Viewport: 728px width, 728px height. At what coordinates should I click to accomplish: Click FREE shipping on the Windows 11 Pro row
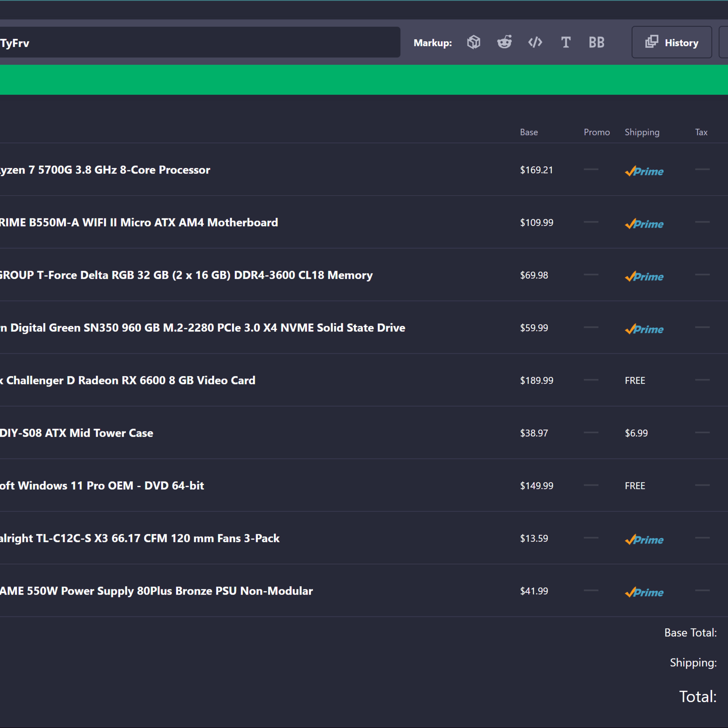(x=635, y=486)
